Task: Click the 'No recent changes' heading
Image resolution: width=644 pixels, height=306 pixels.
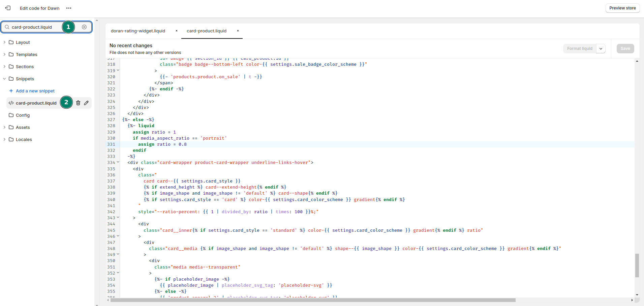Action: tap(131, 45)
